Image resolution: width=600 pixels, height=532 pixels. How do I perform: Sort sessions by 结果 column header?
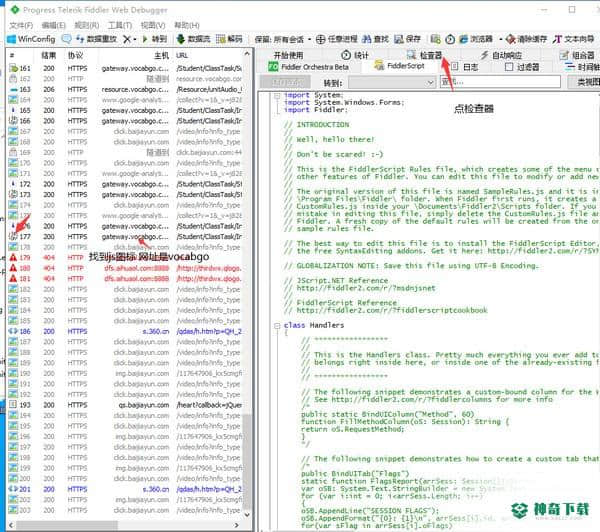point(49,55)
